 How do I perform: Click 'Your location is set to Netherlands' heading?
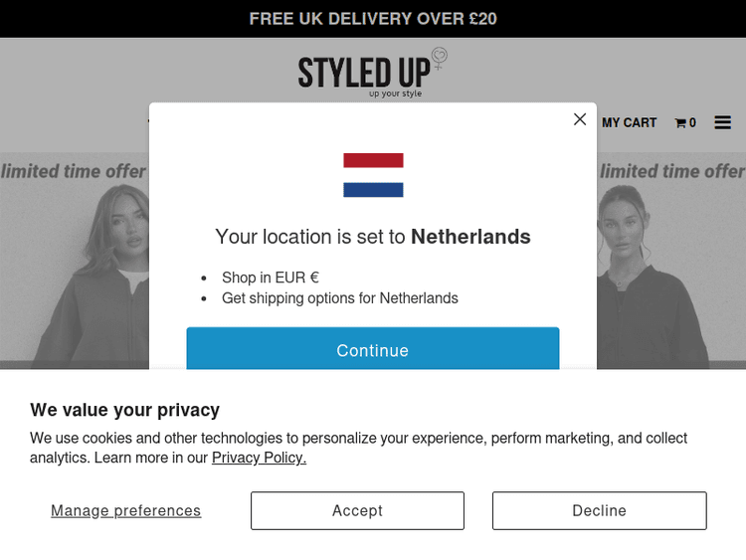pyautogui.click(x=373, y=237)
